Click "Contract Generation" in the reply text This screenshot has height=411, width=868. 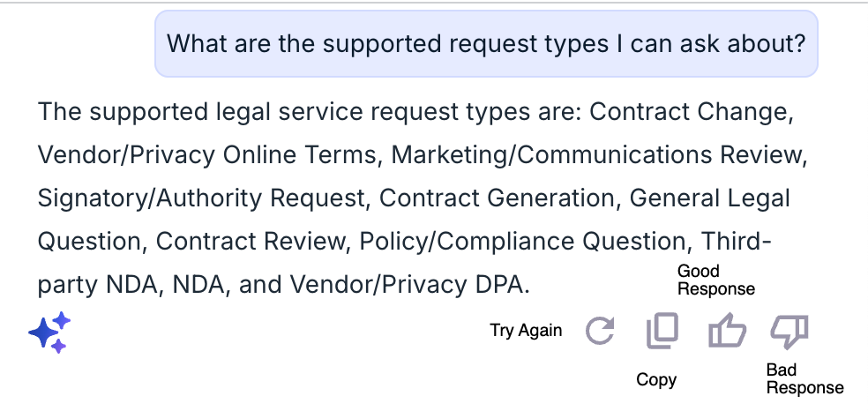[x=496, y=198]
